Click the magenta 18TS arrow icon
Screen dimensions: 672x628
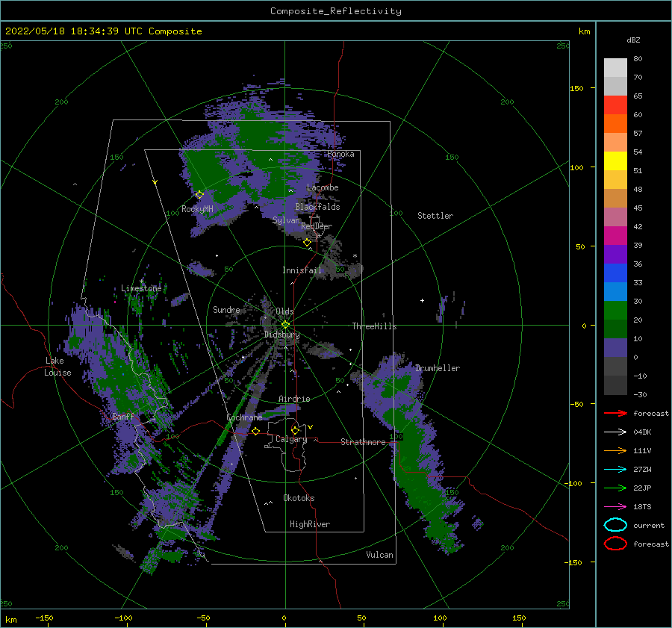615,507
